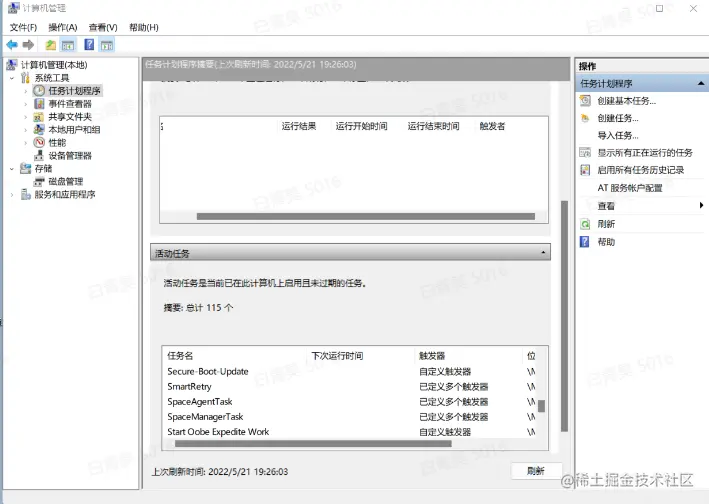709x504 pixels.
Task: Expand the 本地用户和组 tree node
Action: click(26, 130)
